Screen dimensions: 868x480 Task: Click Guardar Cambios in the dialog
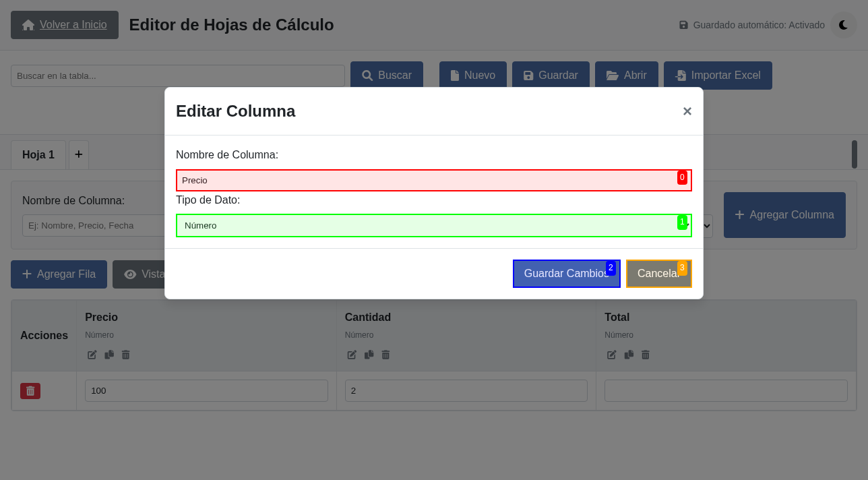566,274
